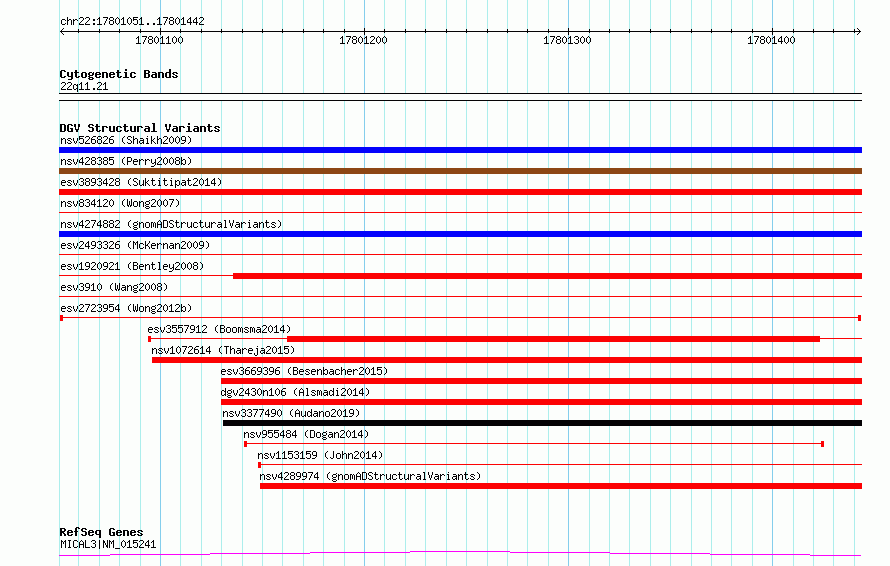Click the esv3893428 (Suktitipat2014) label
The height and width of the screenshot is (566, 890).
[141, 182]
